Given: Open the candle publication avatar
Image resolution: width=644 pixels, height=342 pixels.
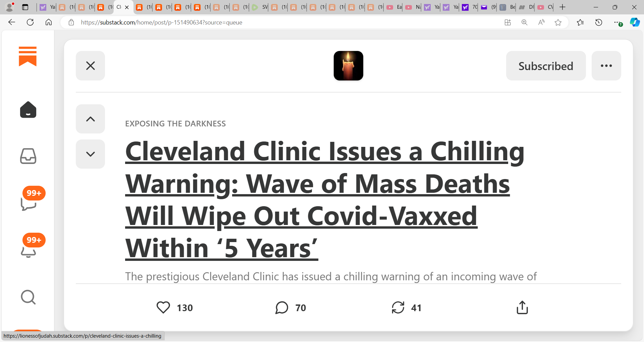Looking at the screenshot, I should tap(348, 66).
